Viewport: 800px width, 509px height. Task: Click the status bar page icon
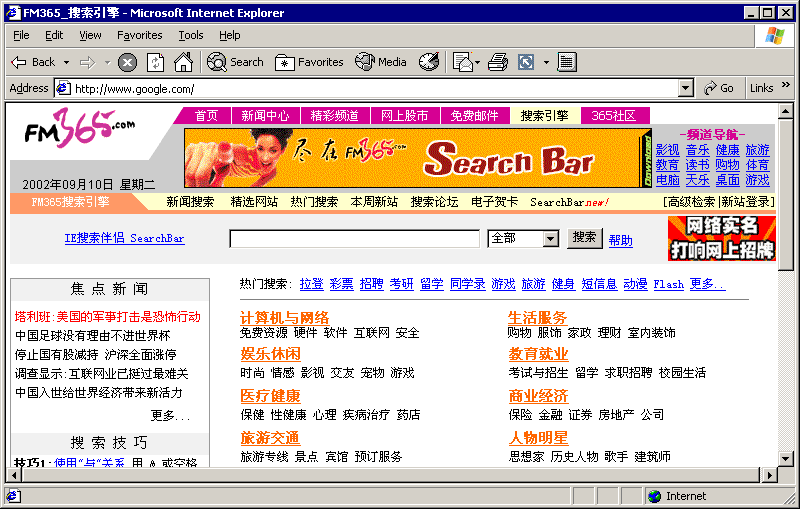(13, 496)
